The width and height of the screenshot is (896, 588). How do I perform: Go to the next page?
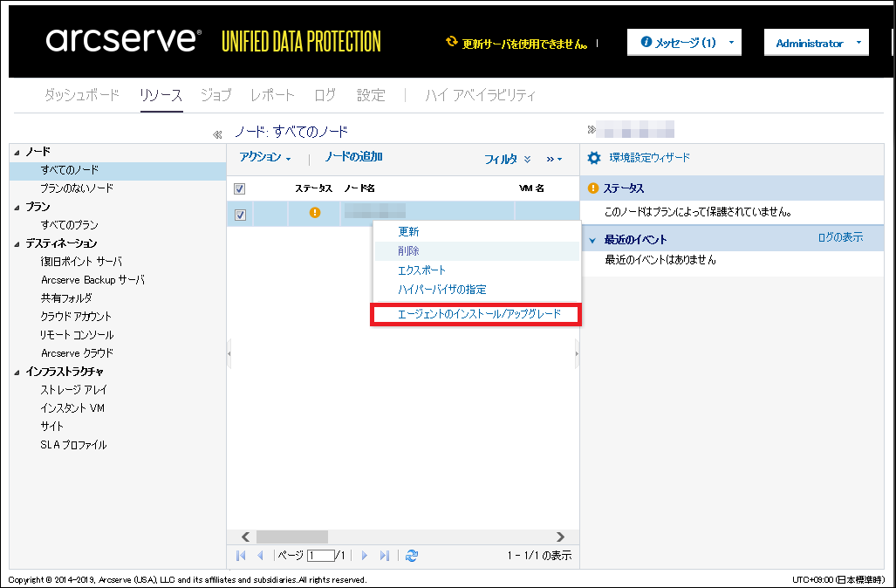(x=364, y=555)
